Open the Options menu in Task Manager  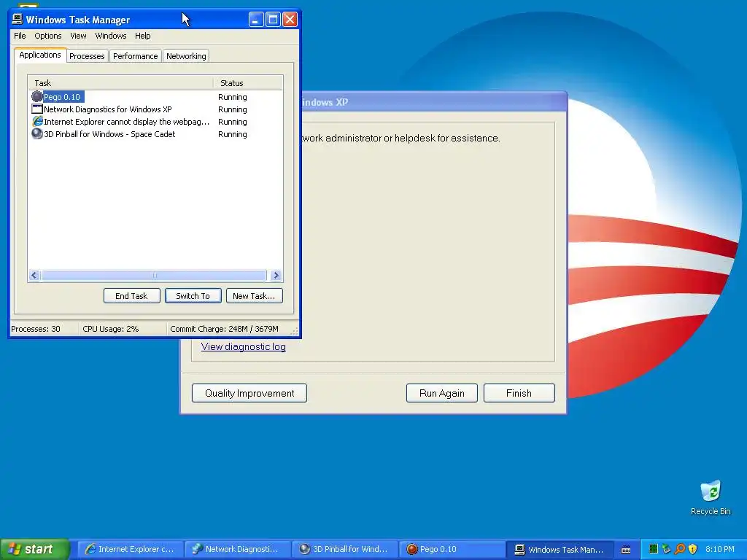pyautogui.click(x=47, y=36)
